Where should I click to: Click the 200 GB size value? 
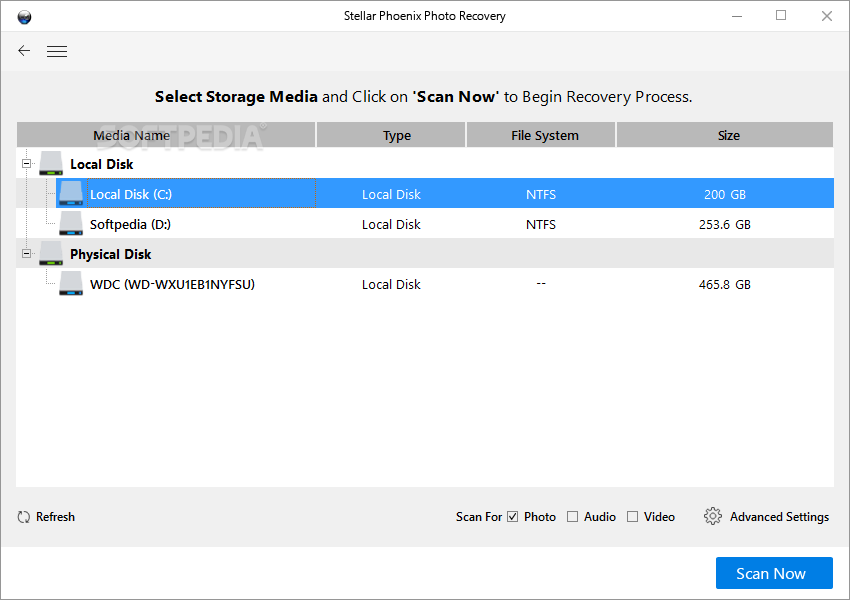point(725,195)
